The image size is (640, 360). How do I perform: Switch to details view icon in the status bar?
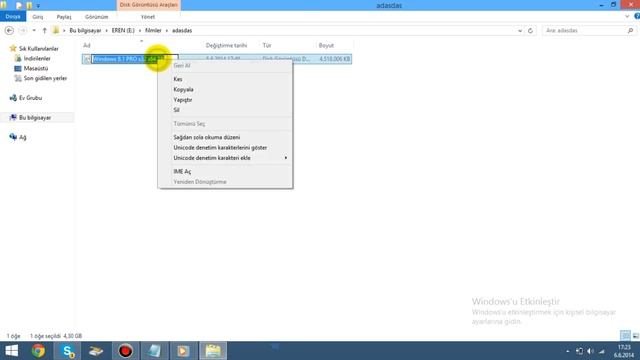[625, 336]
